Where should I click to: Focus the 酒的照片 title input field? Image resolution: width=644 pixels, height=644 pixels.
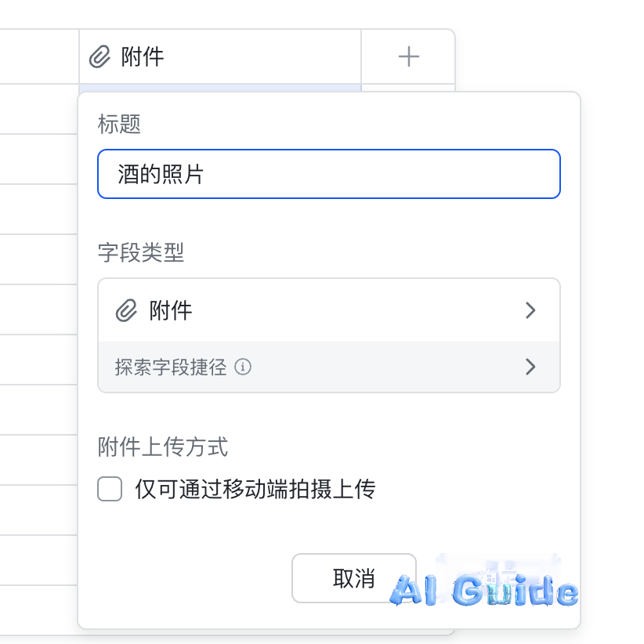pos(329,174)
